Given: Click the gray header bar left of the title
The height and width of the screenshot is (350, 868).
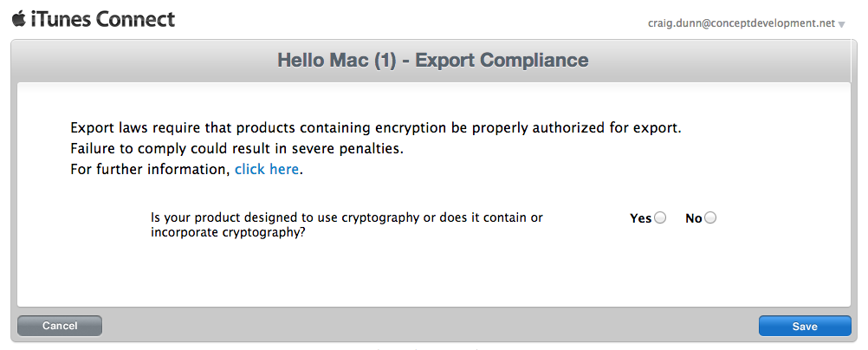Looking at the screenshot, I should point(144,61).
